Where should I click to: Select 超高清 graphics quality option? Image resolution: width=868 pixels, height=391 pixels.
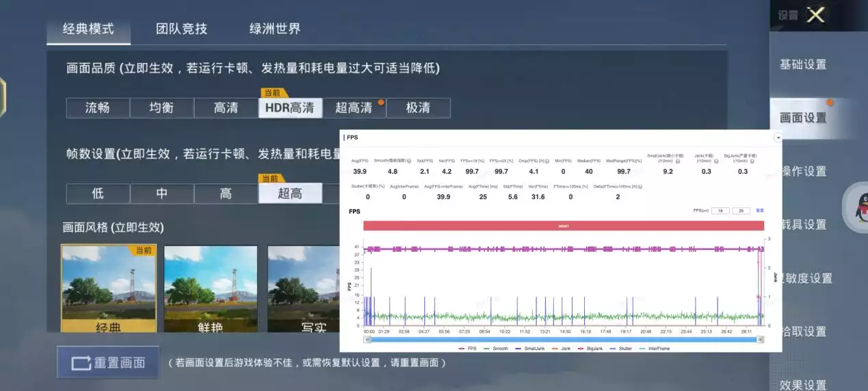pos(354,108)
